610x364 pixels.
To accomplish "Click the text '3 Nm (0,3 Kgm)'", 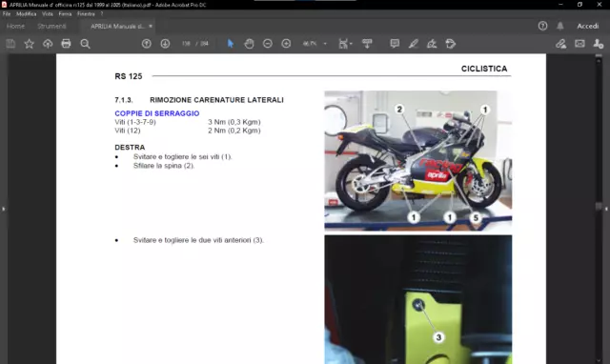I will [234, 122].
